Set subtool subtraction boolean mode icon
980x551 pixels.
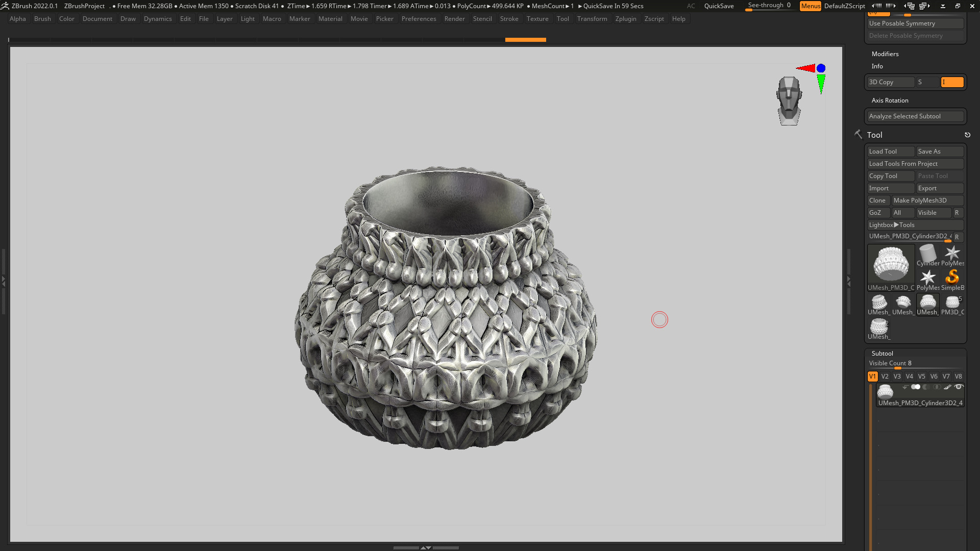pyautogui.click(x=926, y=387)
